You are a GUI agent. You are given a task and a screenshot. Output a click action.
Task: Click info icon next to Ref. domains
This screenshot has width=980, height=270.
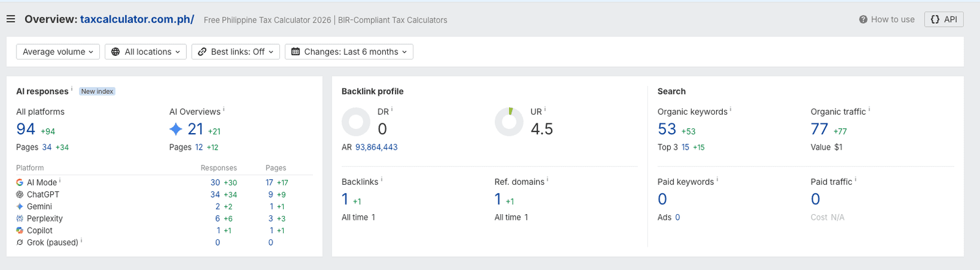(548, 179)
